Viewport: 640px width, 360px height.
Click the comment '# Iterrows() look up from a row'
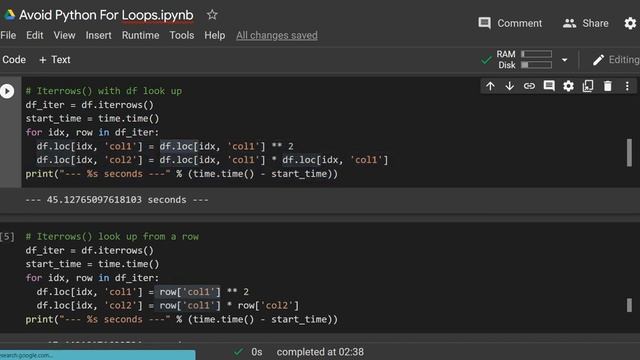click(112, 236)
